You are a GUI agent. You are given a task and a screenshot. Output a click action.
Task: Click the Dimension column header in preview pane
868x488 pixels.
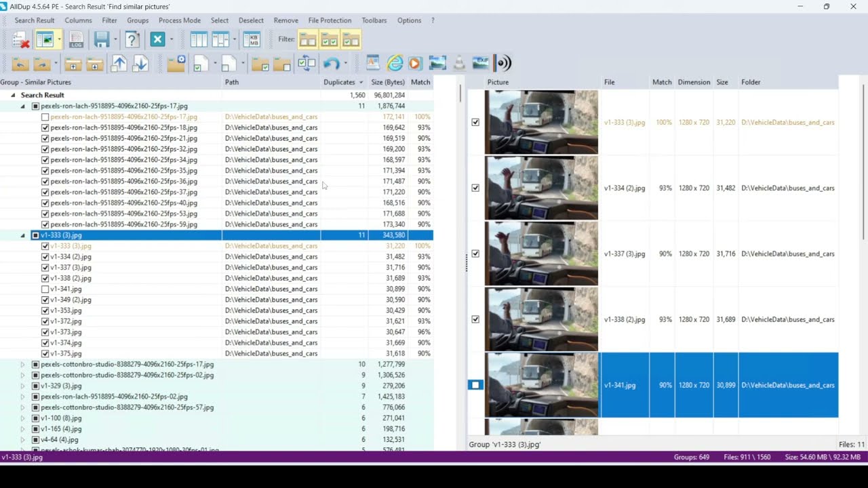694,82
